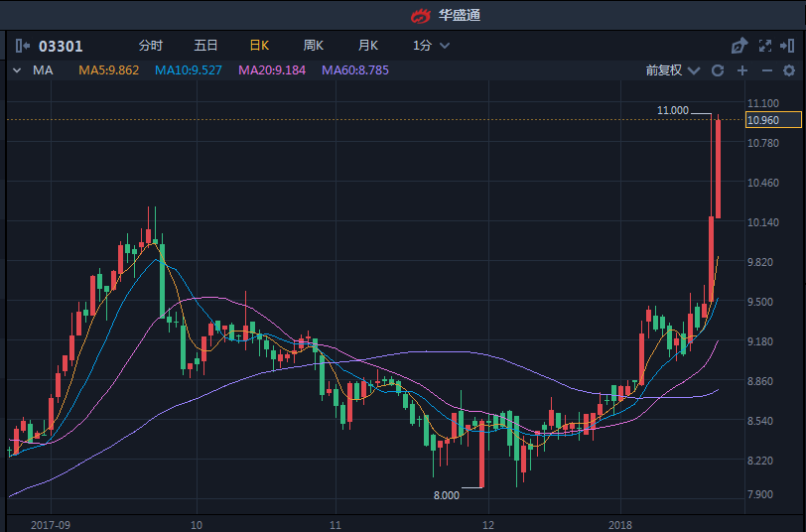Click the 月K monthly chart button
Screen dimensions: 806x532
coord(368,46)
